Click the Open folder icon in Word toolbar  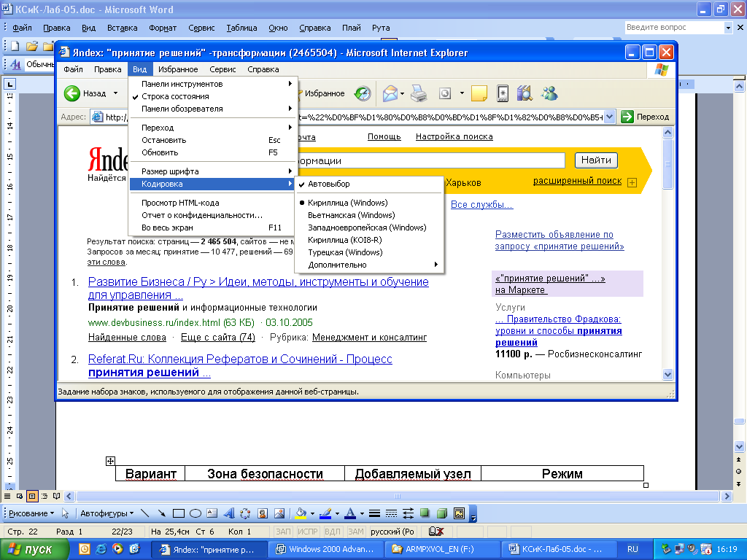[x=32, y=46]
